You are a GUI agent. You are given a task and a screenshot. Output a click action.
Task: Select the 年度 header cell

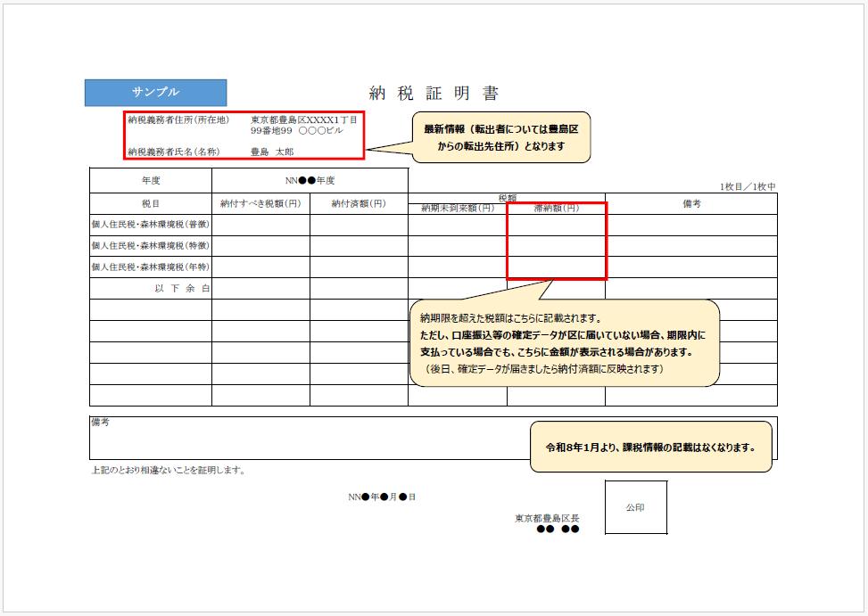click(x=150, y=180)
